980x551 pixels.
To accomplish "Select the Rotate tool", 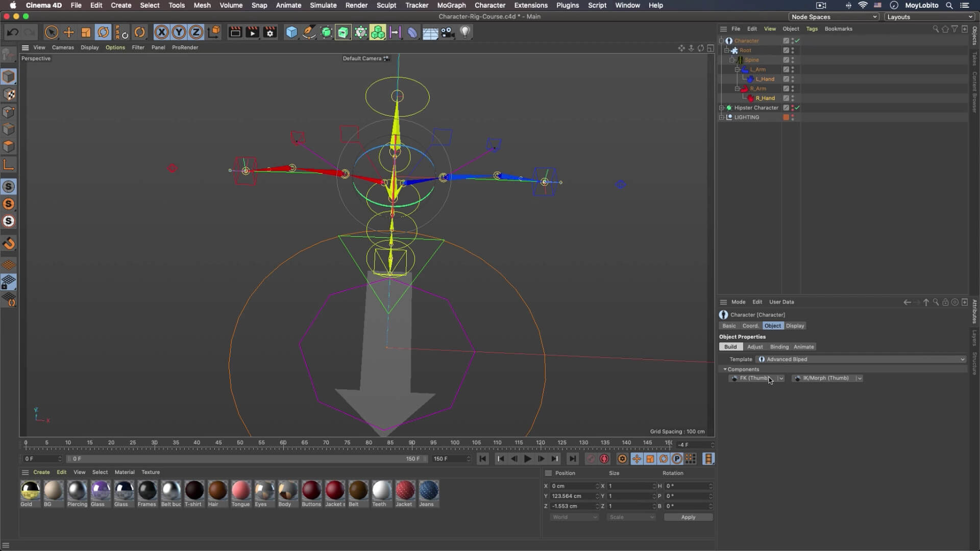I will tap(103, 32).
